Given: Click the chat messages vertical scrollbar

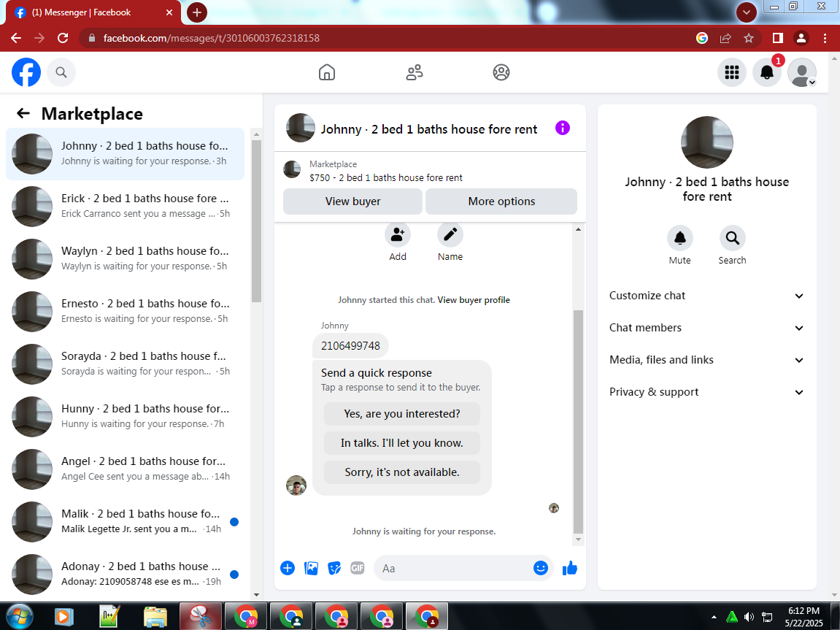Looking at the screenshot, I should pos(578,422).
